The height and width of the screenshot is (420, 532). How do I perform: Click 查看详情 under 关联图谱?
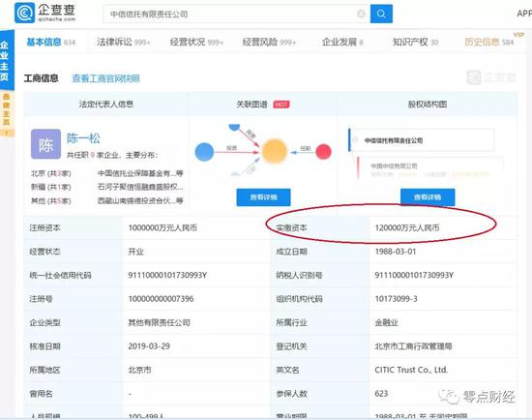click(263, 197)
